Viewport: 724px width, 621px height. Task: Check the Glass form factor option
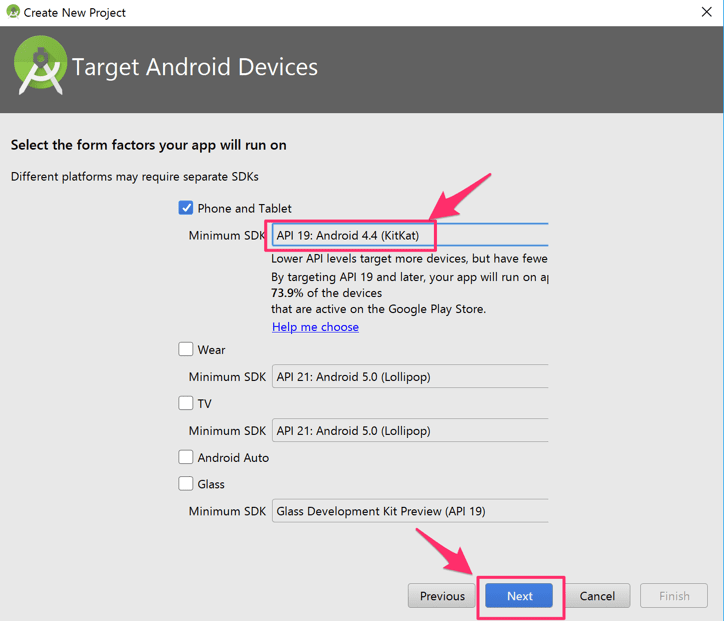pos(186,484)
